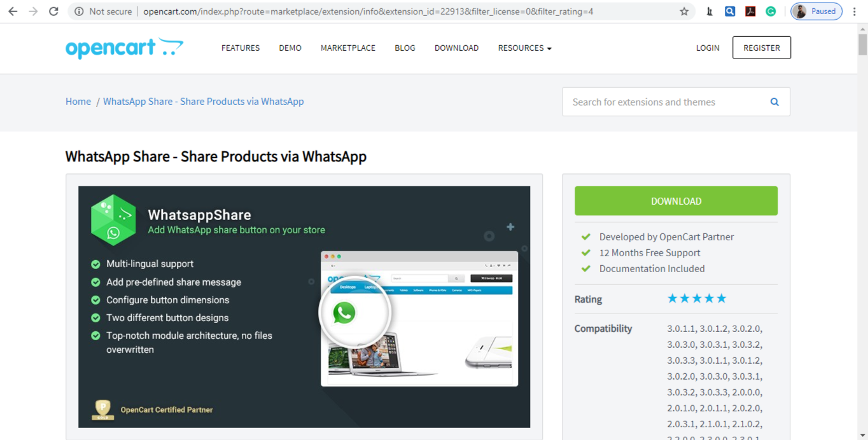Click the OpenCart logo
Image resolution: width=868 pixels, height=440 pixels.
124,48
